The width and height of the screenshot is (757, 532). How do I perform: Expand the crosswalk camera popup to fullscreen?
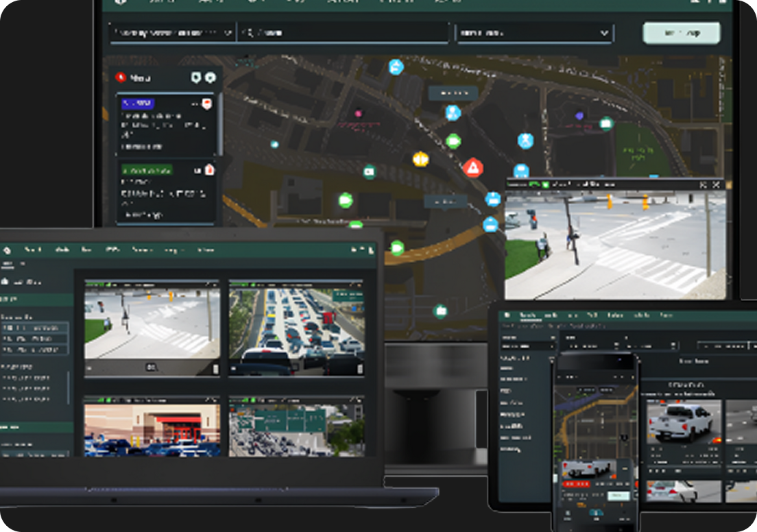coord(703,184)
